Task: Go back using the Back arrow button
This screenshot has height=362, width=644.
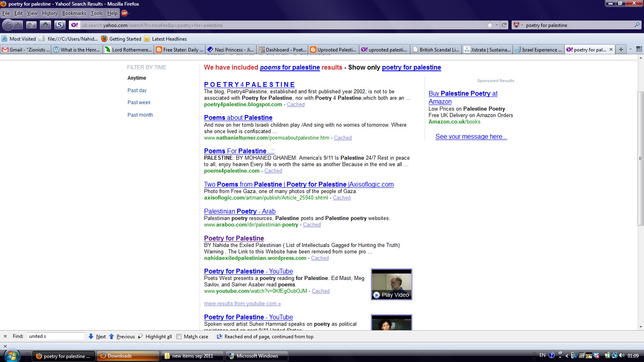Action: (8, 25)
